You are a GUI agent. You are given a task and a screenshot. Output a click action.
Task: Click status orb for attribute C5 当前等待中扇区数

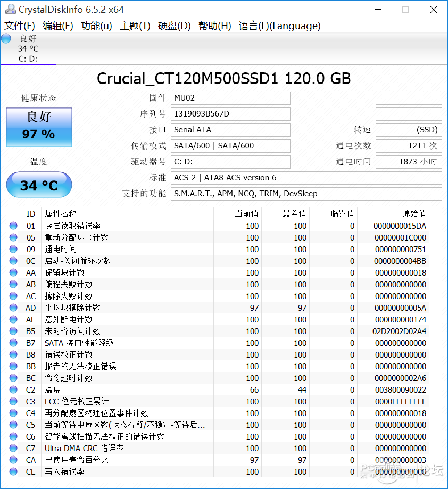13,425
